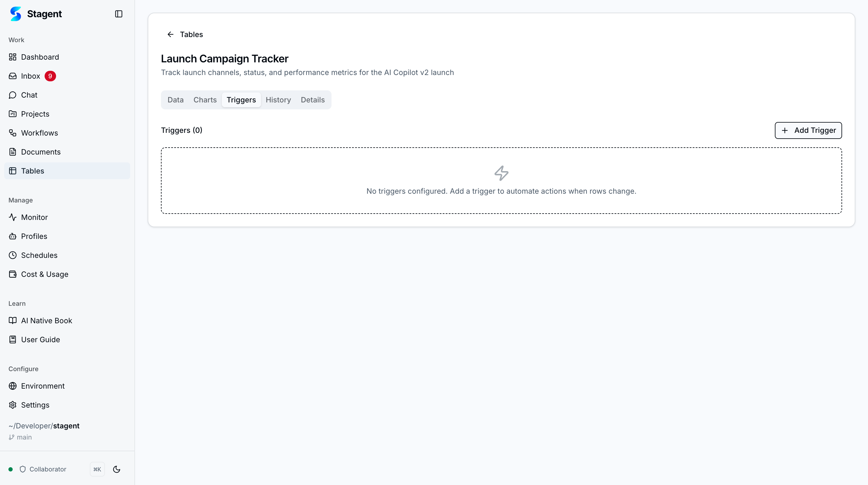Image resolution: width=868 pixels, height=485 pixels.
Task: Open the command palette via ⌘K control
Action: click(x=97, y=469)
